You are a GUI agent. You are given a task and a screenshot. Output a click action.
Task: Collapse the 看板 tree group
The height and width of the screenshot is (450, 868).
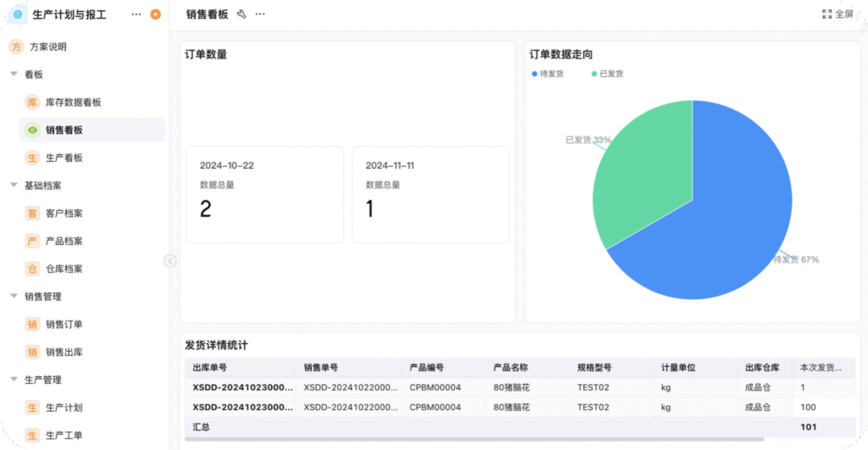pyautogui.click(x=14, y=75)
